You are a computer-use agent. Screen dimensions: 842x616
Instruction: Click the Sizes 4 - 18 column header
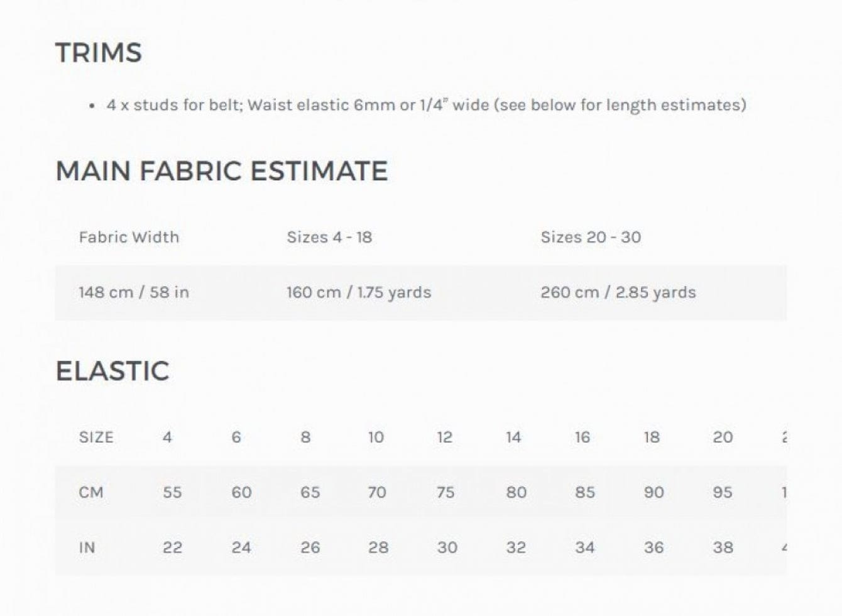(x=329, y=238)
